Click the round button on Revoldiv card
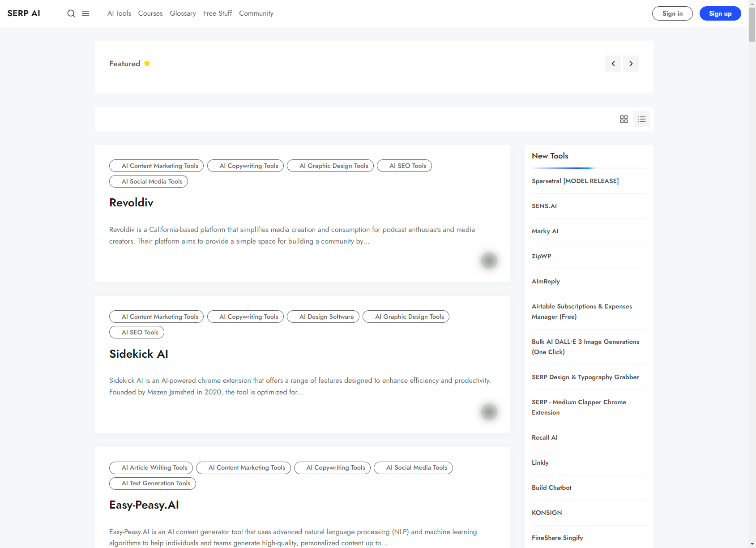 coord(489,260)
